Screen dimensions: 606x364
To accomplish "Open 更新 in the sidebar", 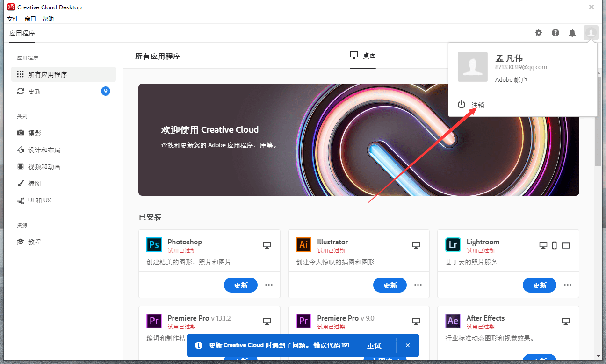I will click(x=64, y=91).
